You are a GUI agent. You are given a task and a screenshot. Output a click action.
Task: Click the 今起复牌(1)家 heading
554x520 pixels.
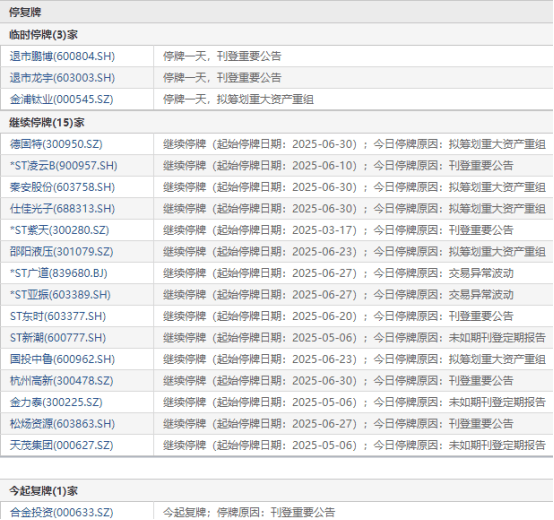pyautogui.click(x=43, y=491)
